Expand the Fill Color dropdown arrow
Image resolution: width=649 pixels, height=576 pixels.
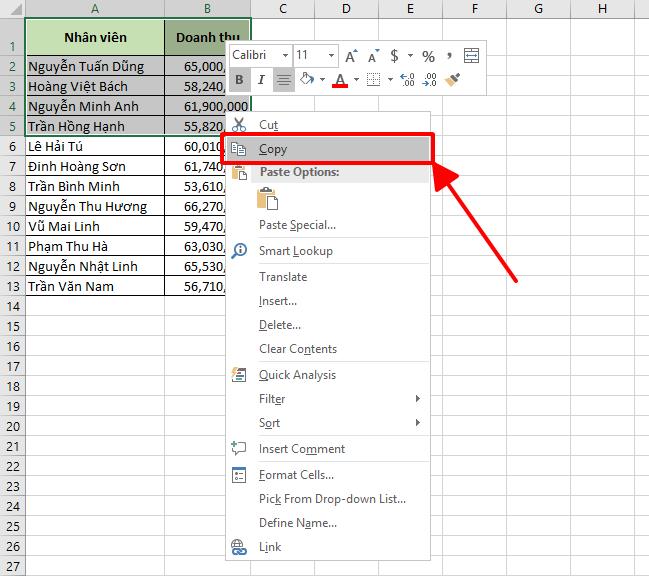(322, 80)
